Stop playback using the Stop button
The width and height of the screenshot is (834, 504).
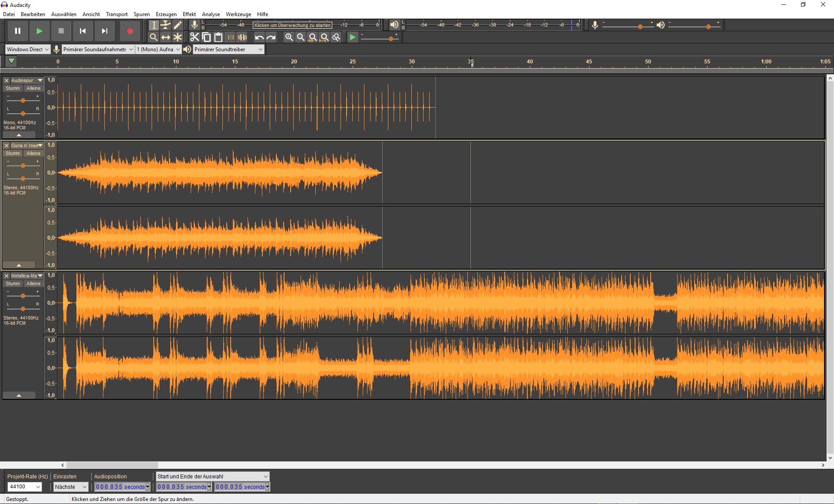(61, 31)
